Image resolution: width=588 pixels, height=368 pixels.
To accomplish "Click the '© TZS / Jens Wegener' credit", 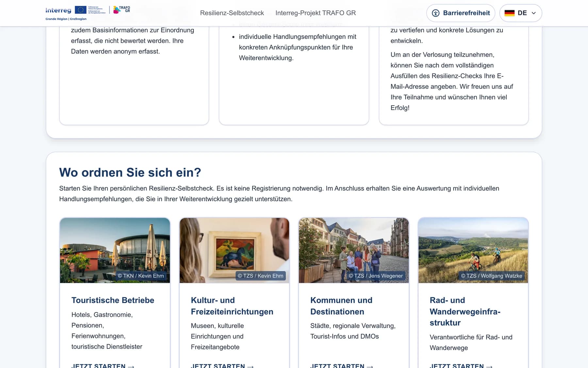I will 376,276.
